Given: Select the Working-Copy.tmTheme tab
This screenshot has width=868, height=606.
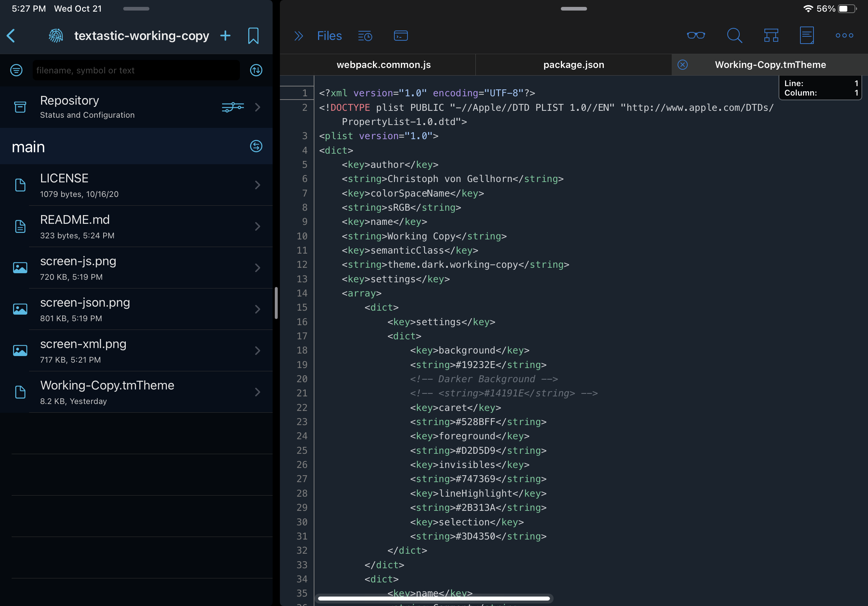Looking at the screenshot, I should click(x=770, y=65).
